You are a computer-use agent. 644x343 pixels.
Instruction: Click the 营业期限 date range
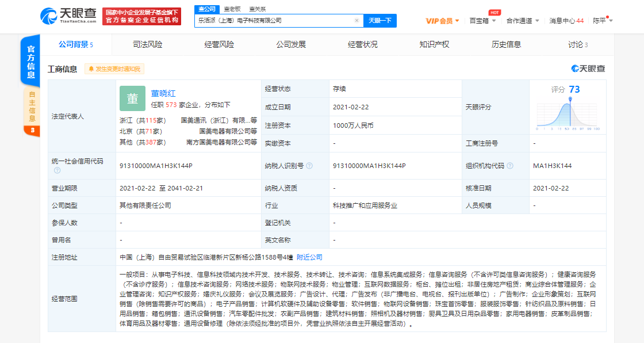(161, 188)
